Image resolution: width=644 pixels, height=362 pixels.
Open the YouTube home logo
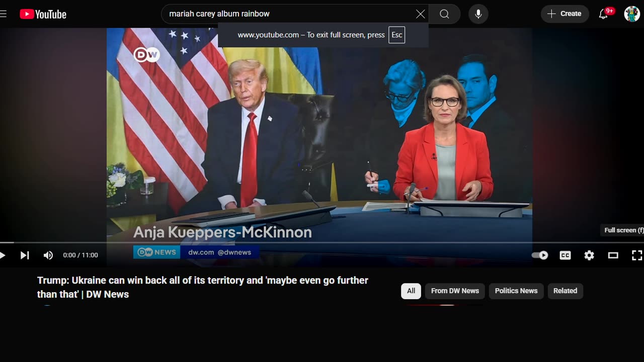(x=43, y=14)
